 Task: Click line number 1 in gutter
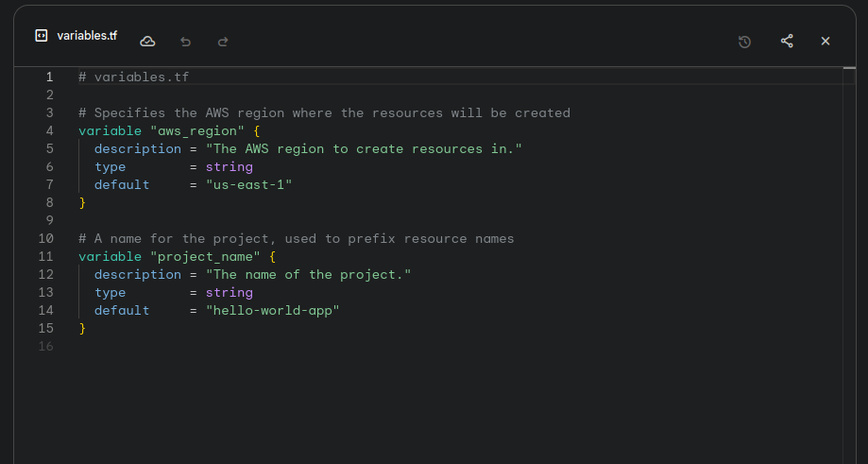(x=49, y=77)
